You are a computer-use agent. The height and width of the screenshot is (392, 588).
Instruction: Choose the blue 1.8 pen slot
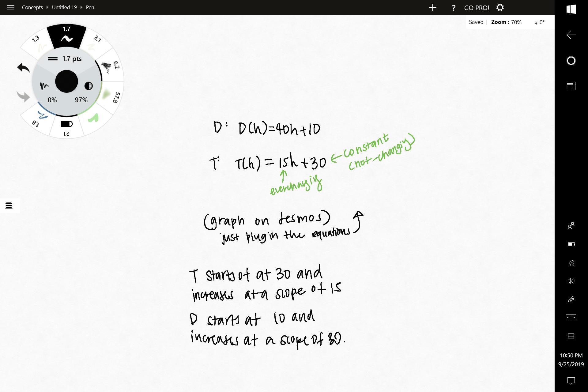[40, 118]
